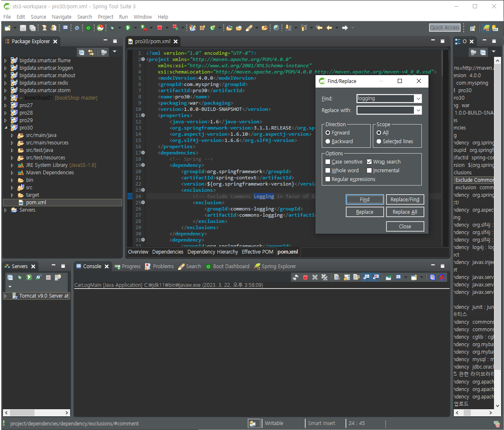This screenshot has height=430, width=504.
Task: Select the Forward direction radio button
Action: [x=328, y=133]
